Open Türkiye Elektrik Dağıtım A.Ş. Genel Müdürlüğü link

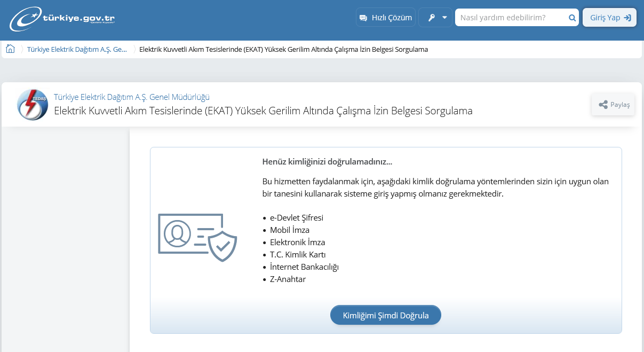coord(132,97)
